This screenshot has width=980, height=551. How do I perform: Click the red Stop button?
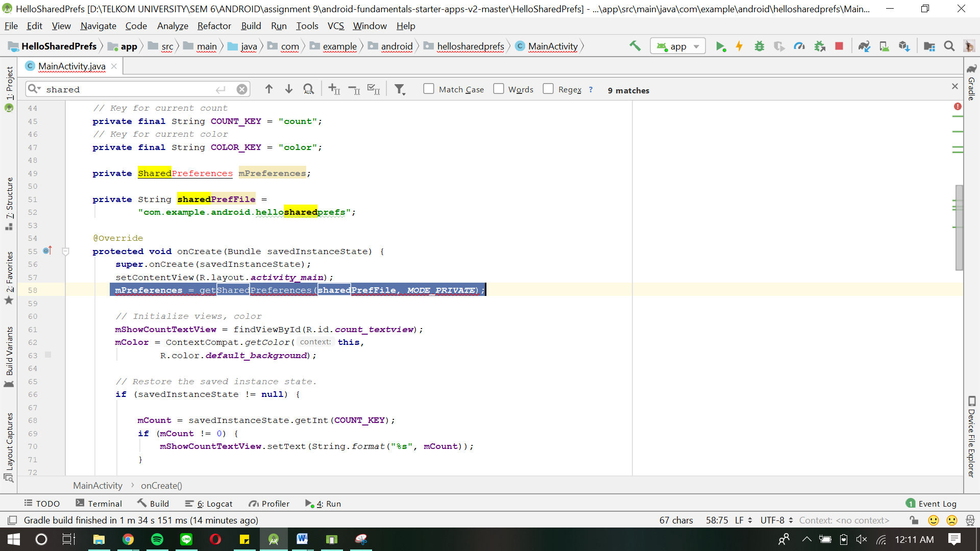[x=839, y=46]
